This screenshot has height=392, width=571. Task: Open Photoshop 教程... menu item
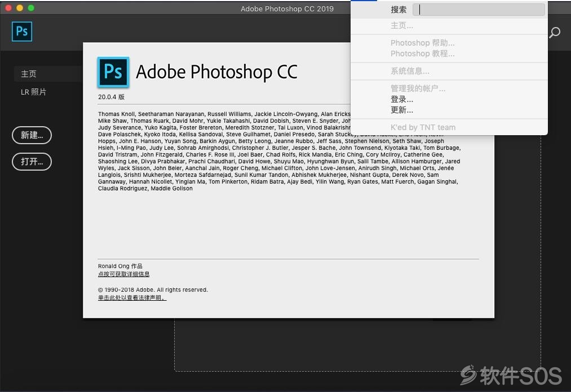pos(449,54)
